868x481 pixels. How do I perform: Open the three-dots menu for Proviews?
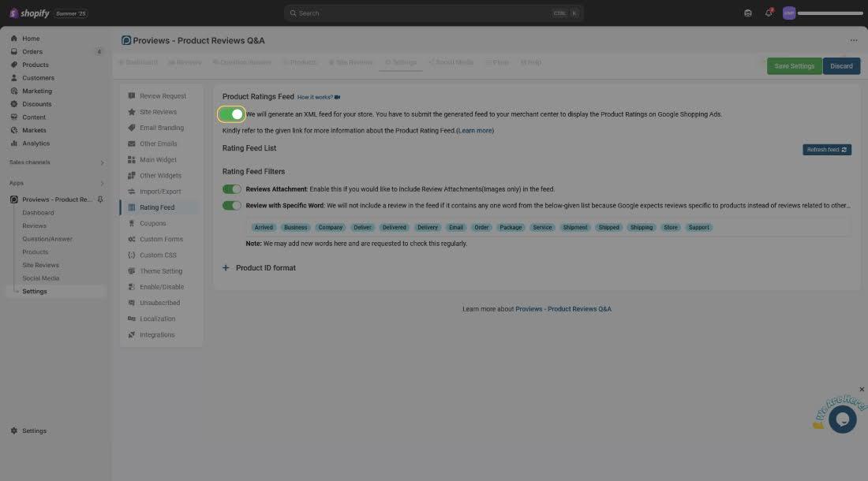tap(853, 40)
